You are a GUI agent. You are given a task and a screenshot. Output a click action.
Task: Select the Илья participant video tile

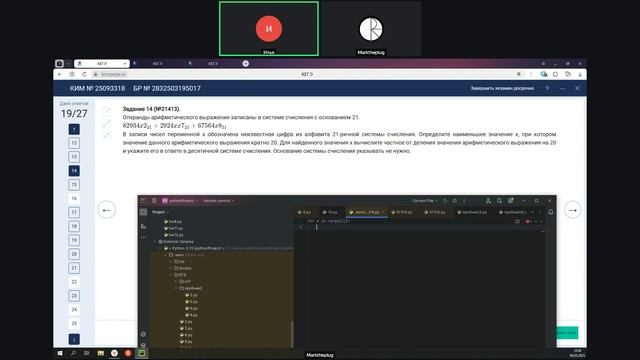tap(269, 29)
